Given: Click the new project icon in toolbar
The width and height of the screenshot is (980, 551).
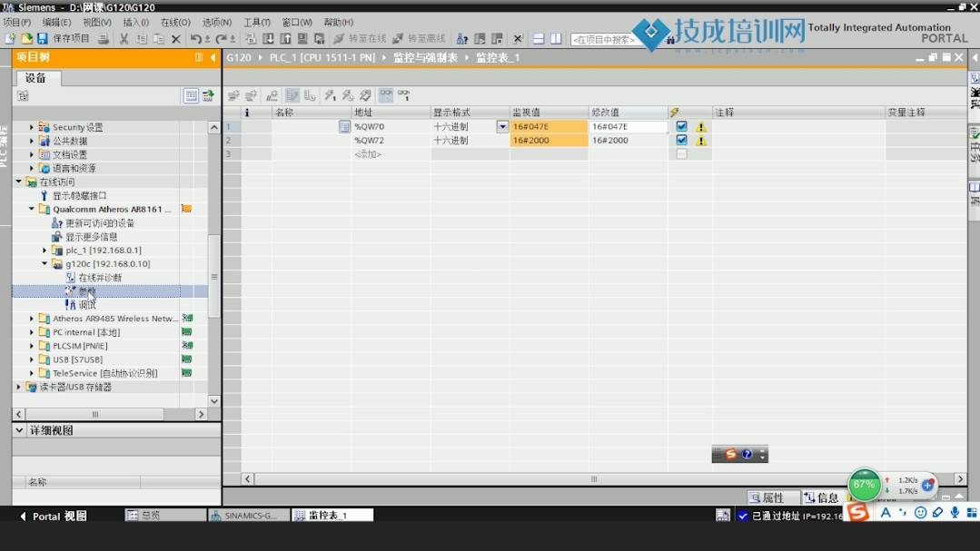Looking at the screenshot, I should pos(10,39).
